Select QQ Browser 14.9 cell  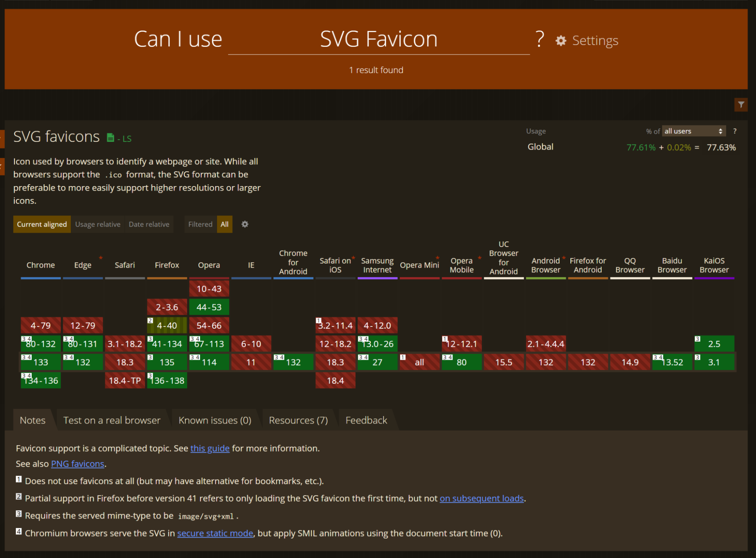pyautogui.click(x=630, y=362)
